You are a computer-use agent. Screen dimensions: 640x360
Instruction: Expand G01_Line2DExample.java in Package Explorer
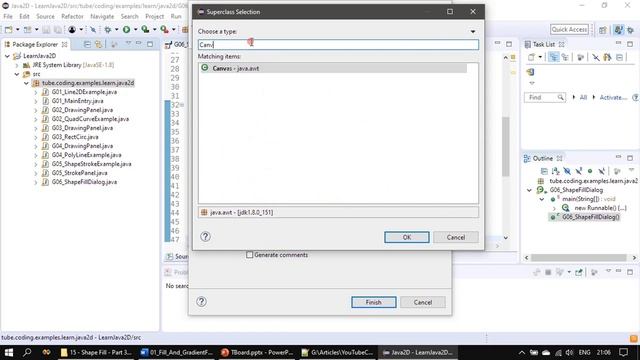click(36, 92)
